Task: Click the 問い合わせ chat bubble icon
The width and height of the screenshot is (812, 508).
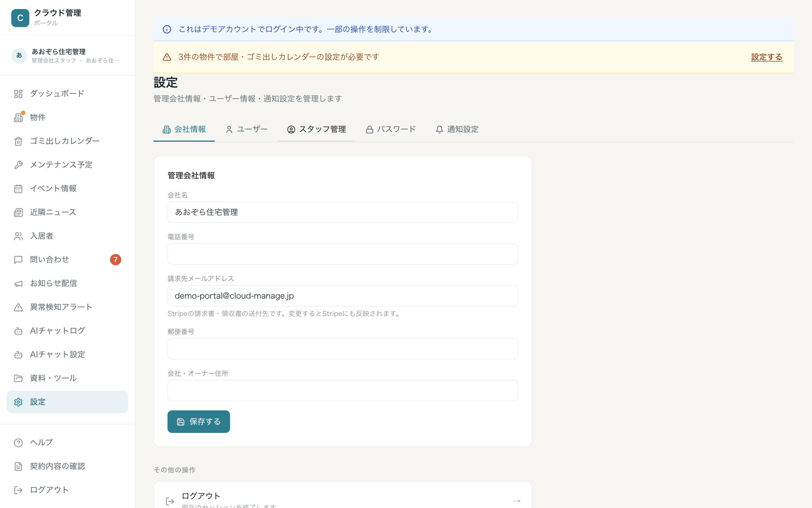Action: 18,260
